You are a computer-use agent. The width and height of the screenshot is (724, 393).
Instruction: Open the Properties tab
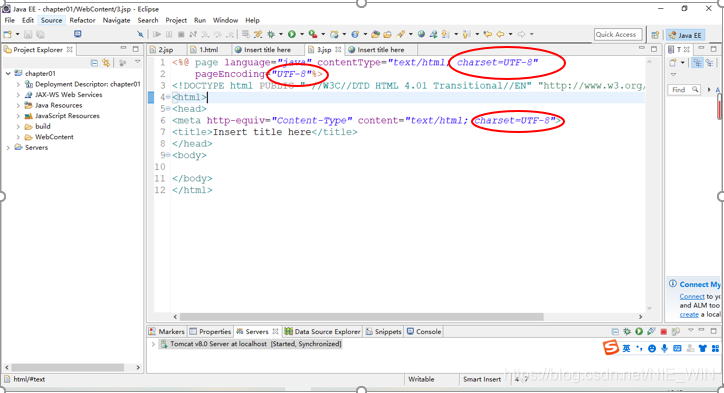pos(210,332)
